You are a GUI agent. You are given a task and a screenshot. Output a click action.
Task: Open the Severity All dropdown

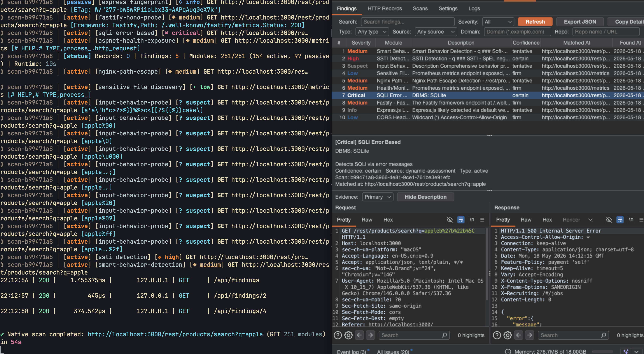pyautogui.click(x=498, y=22)
